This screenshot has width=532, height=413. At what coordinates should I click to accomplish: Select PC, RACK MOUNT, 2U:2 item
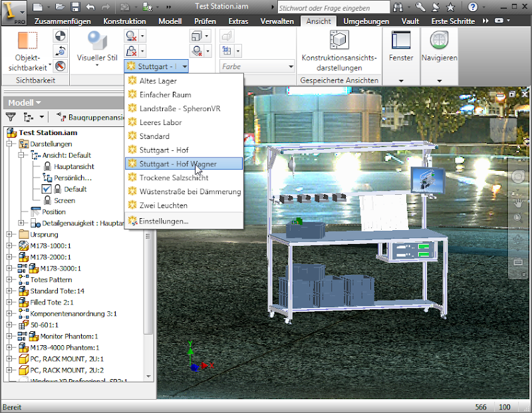pos(67,370)
